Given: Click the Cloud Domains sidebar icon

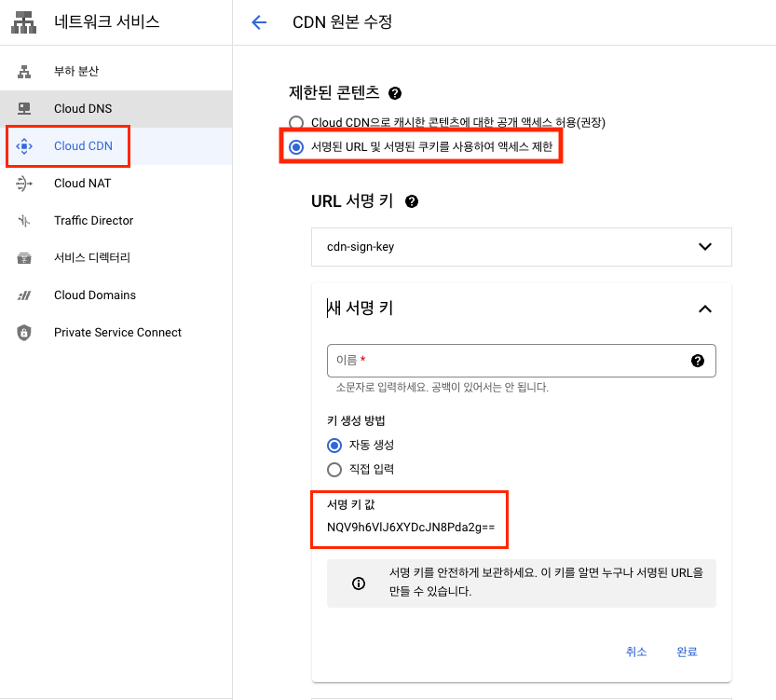Looking at the screenshot, I should [24, 295].
